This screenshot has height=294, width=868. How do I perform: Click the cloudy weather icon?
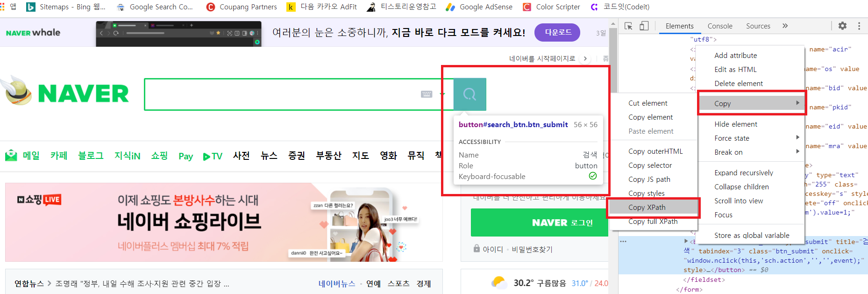coord(499,283)
